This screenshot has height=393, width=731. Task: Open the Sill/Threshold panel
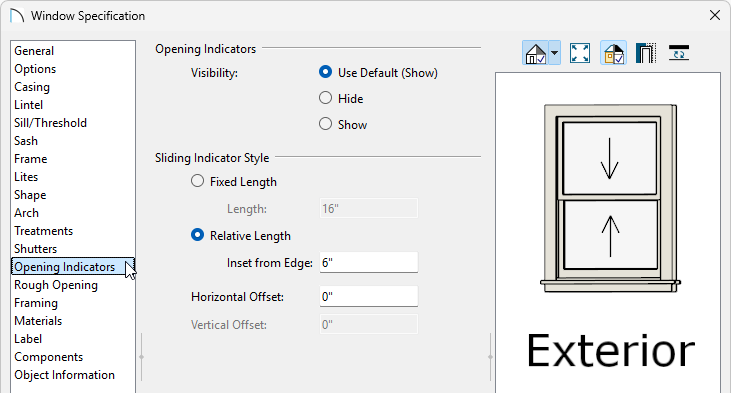coord(73,123)
